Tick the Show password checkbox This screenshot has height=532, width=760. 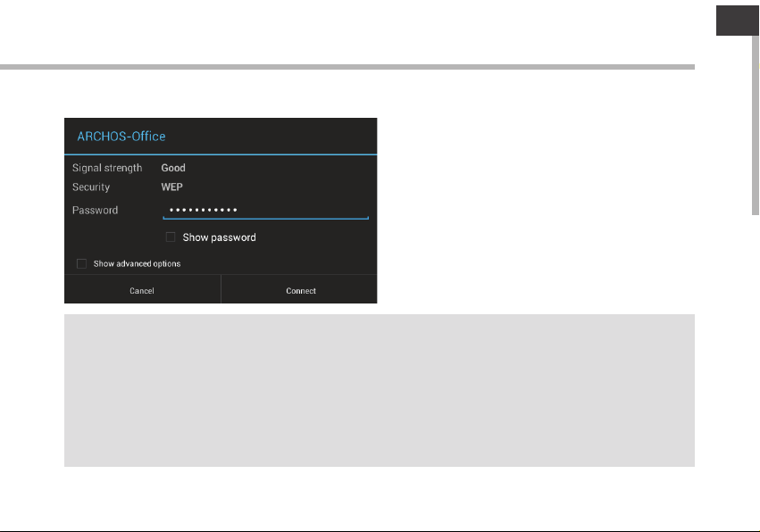pos(171,237)
